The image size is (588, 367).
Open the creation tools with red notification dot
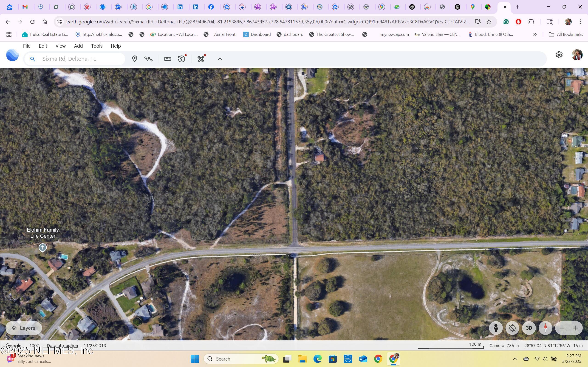click(x=201, y=59)
